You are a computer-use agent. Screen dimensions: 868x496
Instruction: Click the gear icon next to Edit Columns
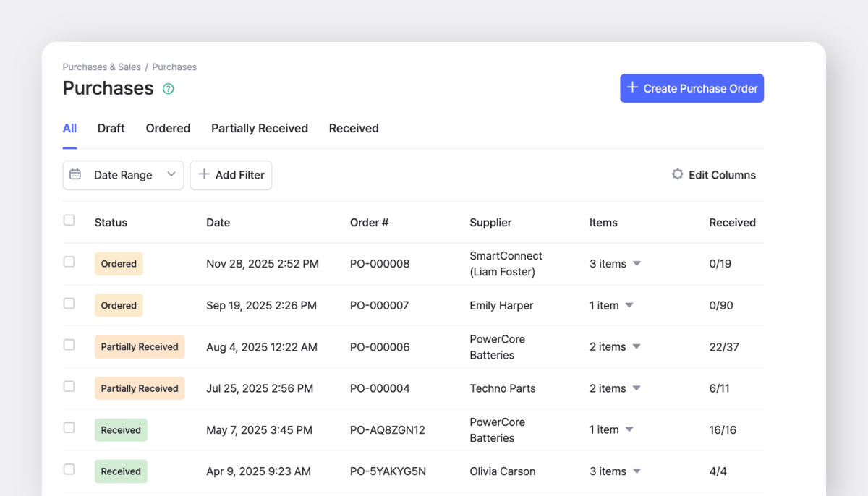[x=677, y=174]
